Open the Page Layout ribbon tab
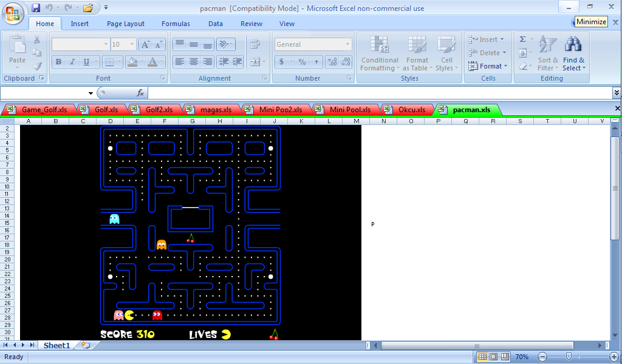 pyautogui.click(x=125, y=24)
